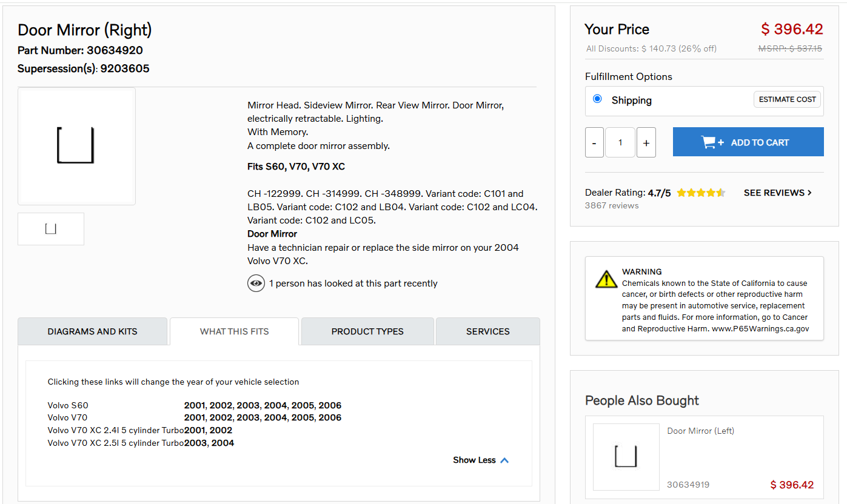Decrease quantity with the minus button

(x=594, y=142)
